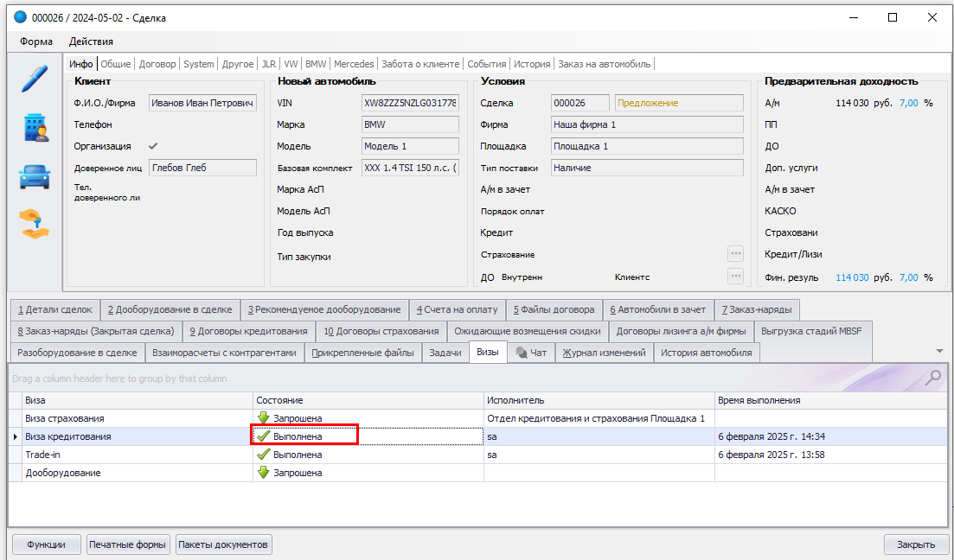The width and height of the screenshot is (954, 560).
Task: Click green arrow icon in Виза страхования row
Action: [263, 418]
